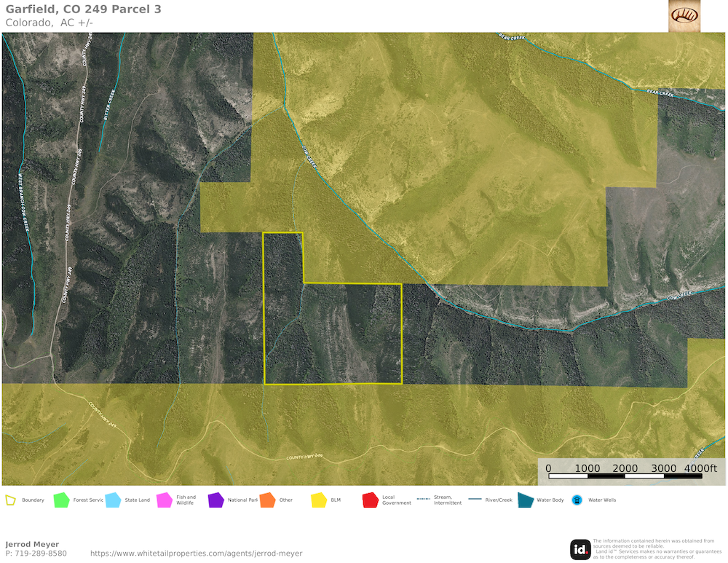The width and height of the screenshot is (728, 563).
Task: Click the teal Water Body legend icon
Action: tap(525, 500)
